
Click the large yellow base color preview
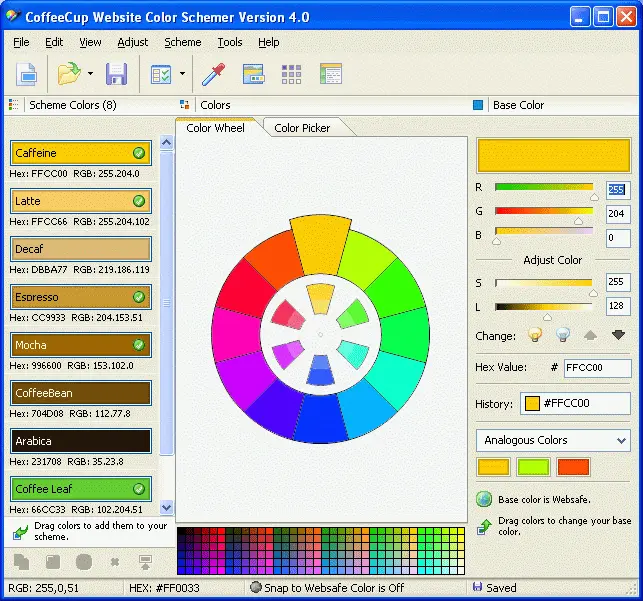[x=553, y=156]
